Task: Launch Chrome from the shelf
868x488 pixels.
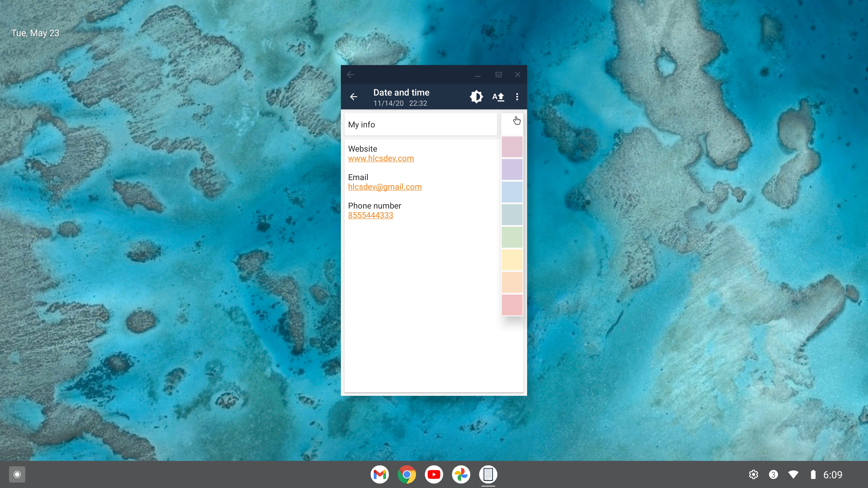Action: [407, 474]
